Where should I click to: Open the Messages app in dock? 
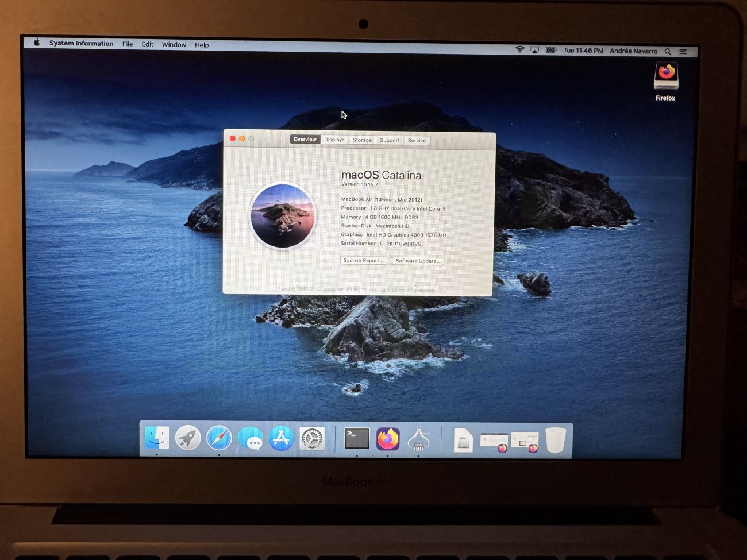coord(250,439)
